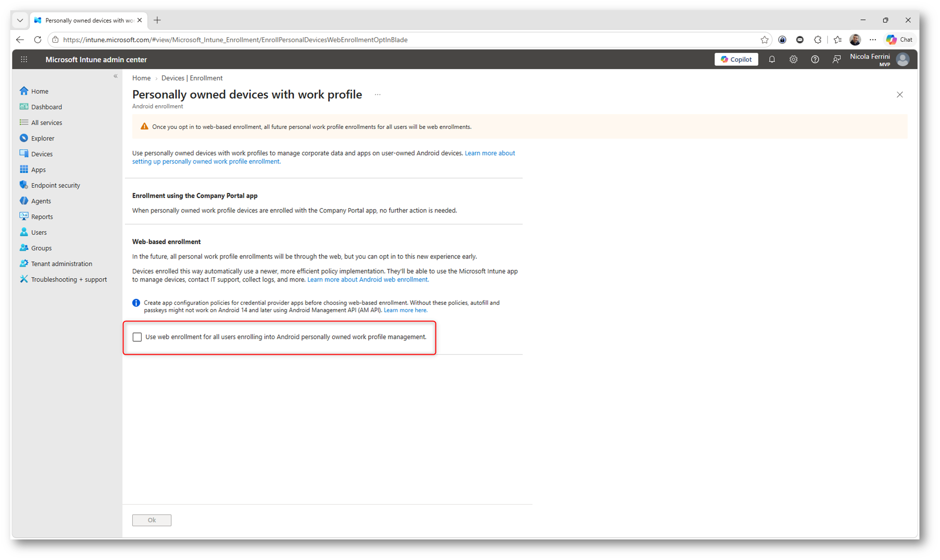This screenshot has height=560, width=940.
Task: Select Endpoint security in the navigation
Action: (55, 185)
